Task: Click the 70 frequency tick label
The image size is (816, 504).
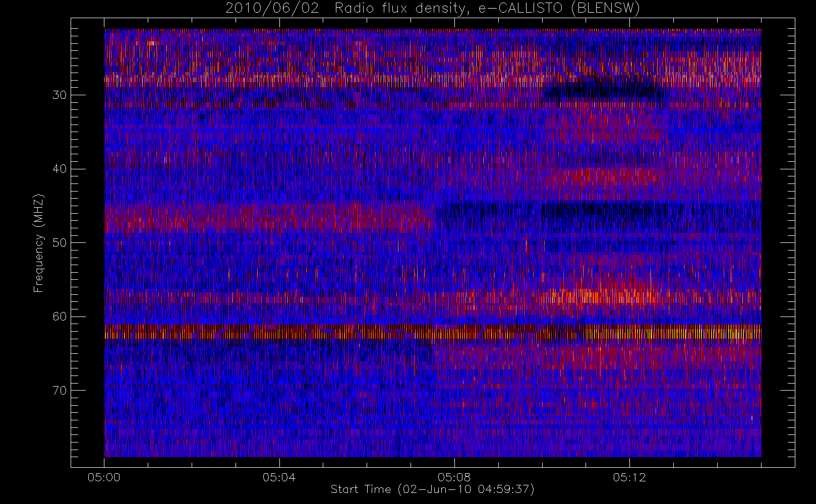Action: click(x=60, y=391)
